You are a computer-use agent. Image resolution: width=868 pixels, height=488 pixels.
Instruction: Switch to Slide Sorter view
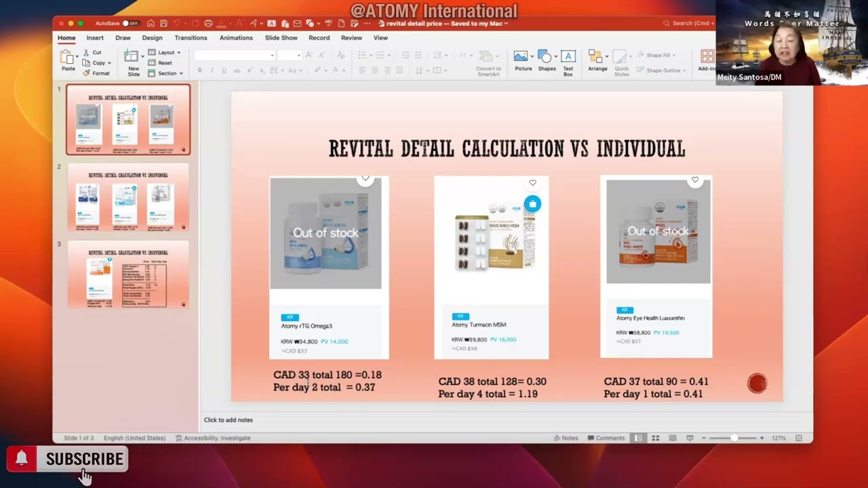[x=655, y=438]
